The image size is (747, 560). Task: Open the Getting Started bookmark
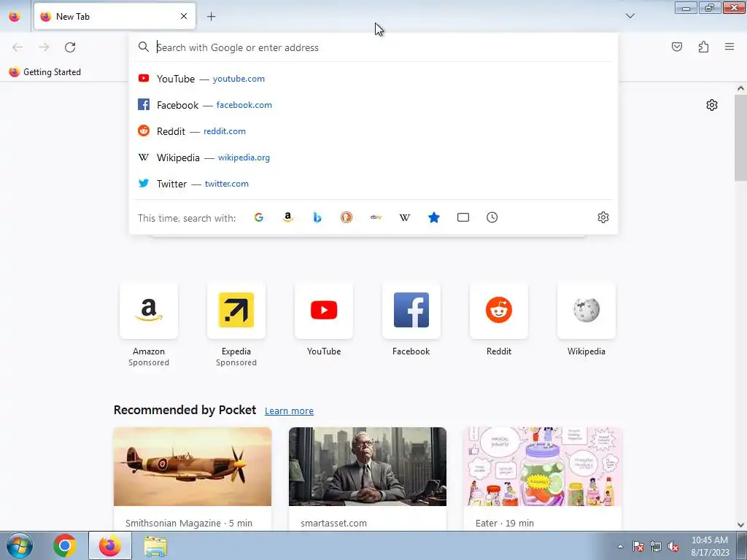(45, 72)
